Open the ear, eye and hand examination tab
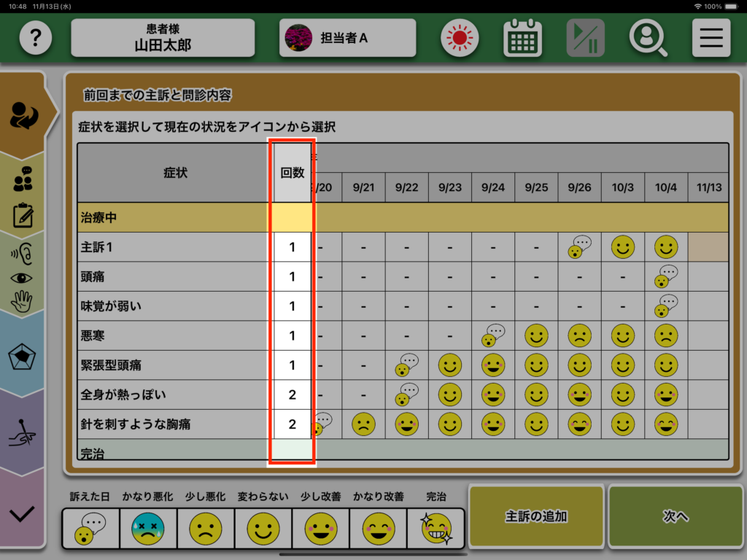Screen dimensions: 747x560 (x=23, y=277)
